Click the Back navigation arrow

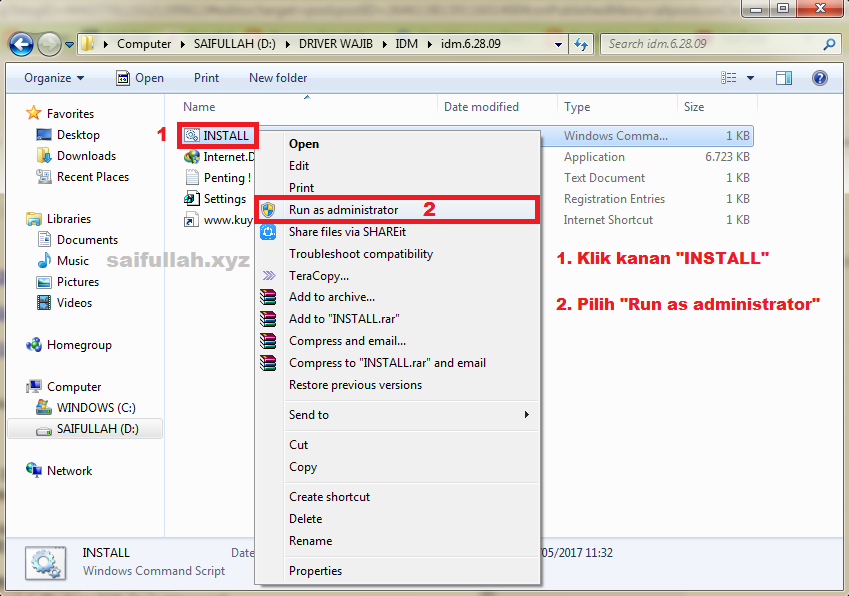22,44
